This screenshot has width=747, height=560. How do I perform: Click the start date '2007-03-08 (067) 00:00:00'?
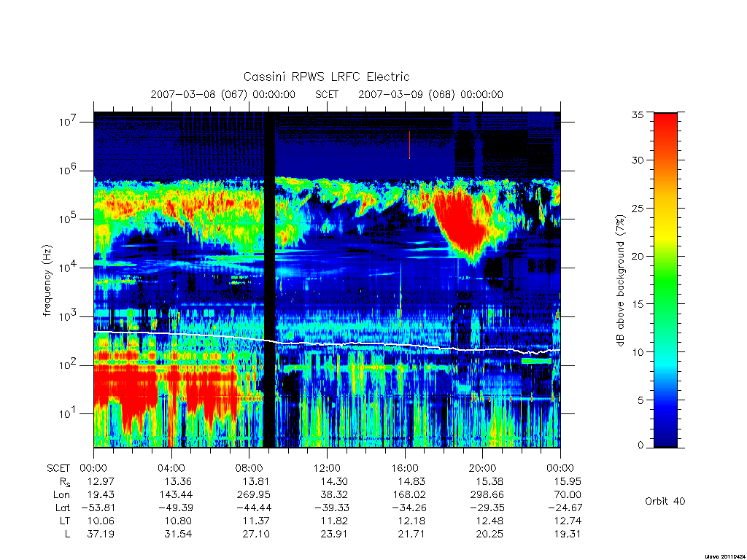point(223,94)
